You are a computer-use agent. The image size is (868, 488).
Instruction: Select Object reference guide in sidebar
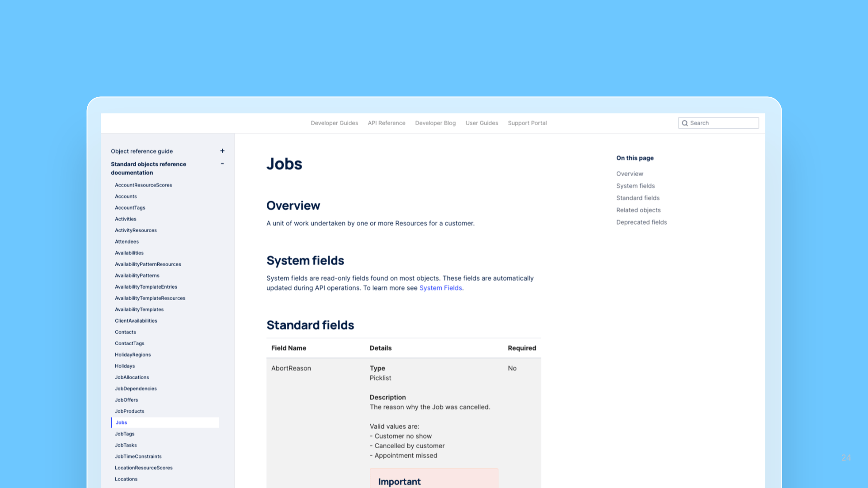pos(142,151)
